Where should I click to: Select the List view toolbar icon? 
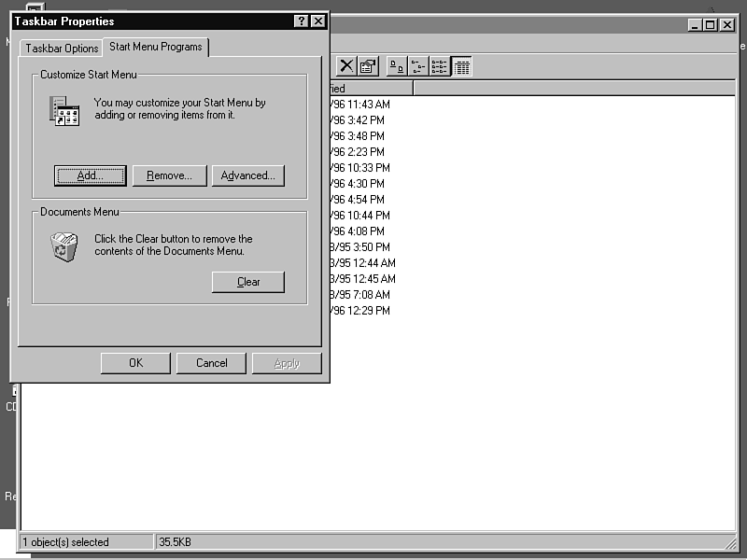coord(440,65)
